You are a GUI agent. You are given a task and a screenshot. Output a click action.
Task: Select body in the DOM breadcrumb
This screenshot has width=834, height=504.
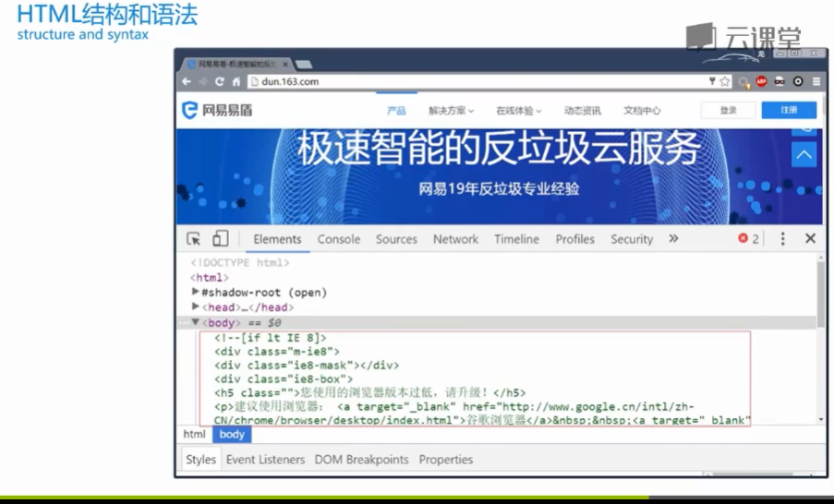[x=232, y=435]
